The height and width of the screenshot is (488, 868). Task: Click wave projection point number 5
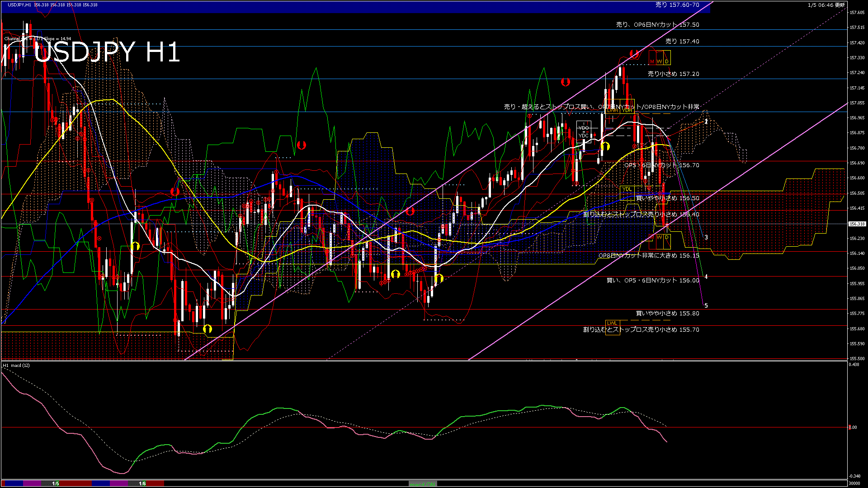(x=706, y=306)
